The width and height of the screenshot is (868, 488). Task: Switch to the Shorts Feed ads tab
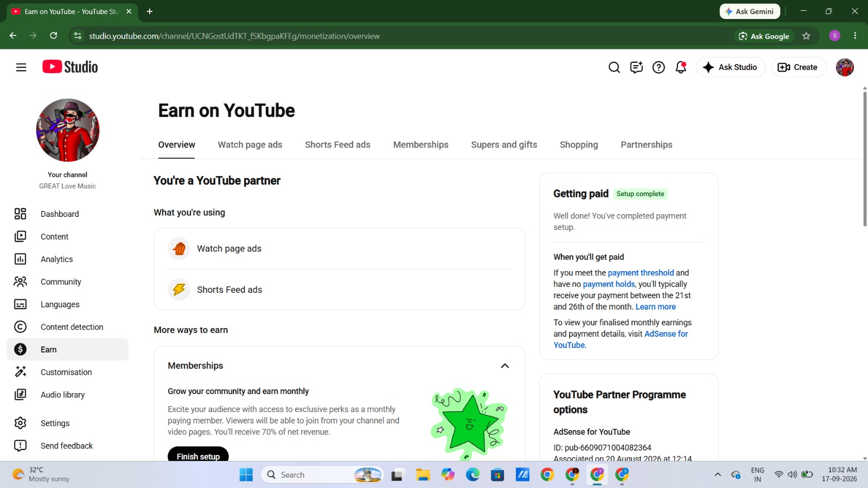point(337,145)
